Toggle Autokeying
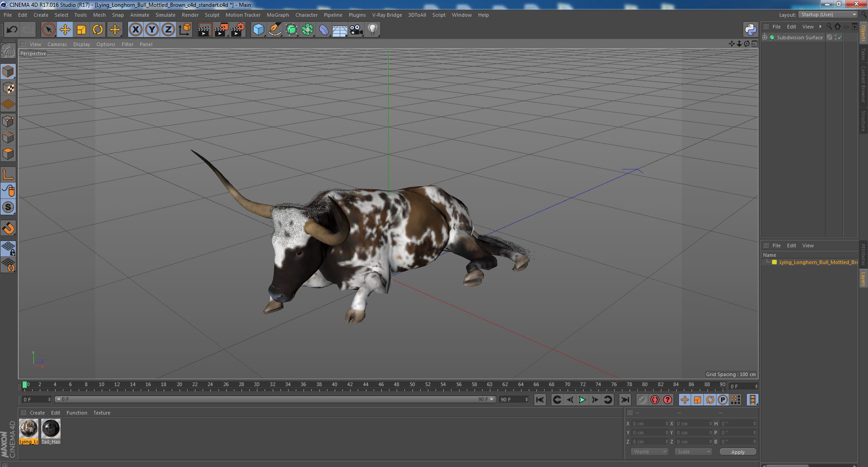Screen dimensions: 868x467 click(655, 400)
